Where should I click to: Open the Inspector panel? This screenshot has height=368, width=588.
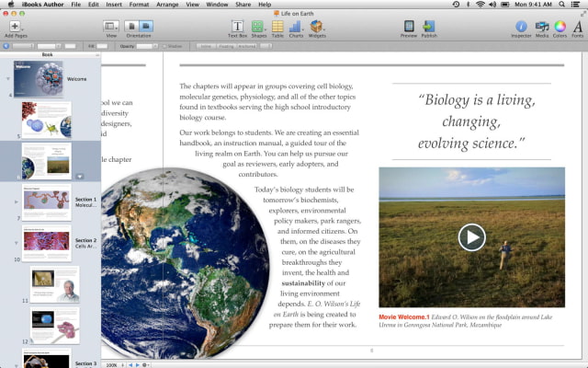(521, 28)
